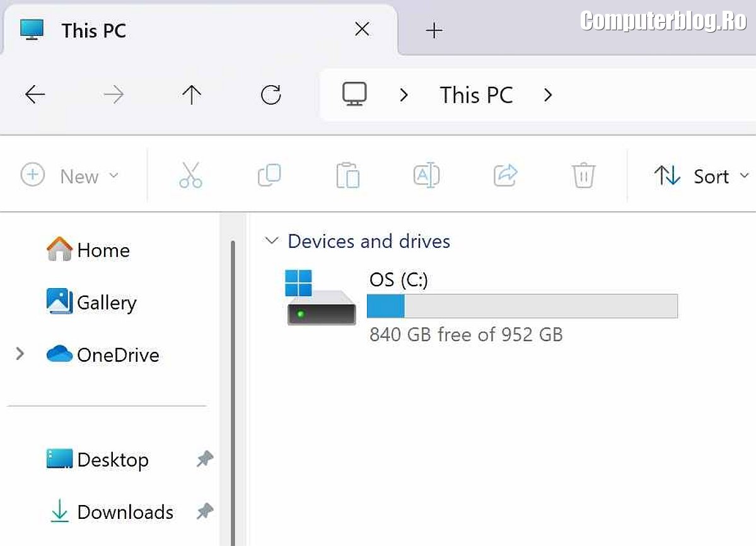Click the Up directory arrow
Image resolution: width=756 pixels, height=546 pixels.
tap(191, 95)
